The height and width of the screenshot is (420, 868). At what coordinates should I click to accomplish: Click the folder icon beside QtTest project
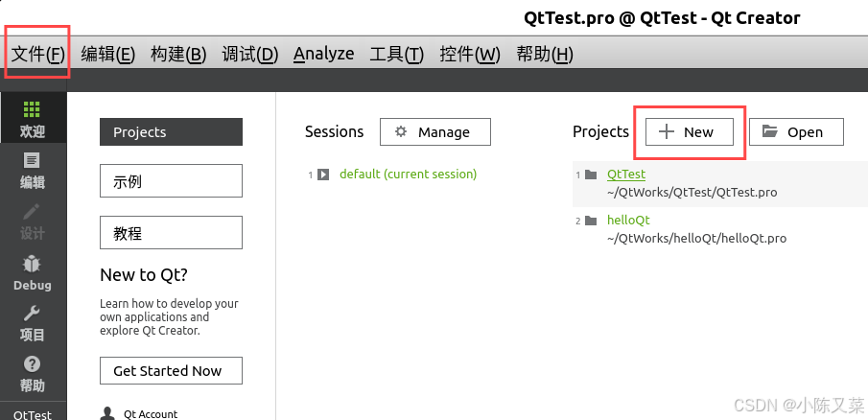point(591,175)
